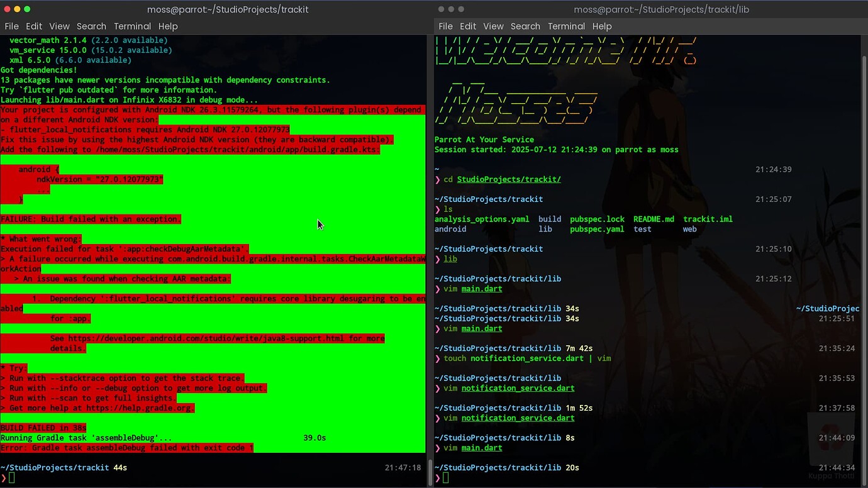Open the Edit menu in the left terminal
Screen dimensions: 868x488
[x=34, y=26]
